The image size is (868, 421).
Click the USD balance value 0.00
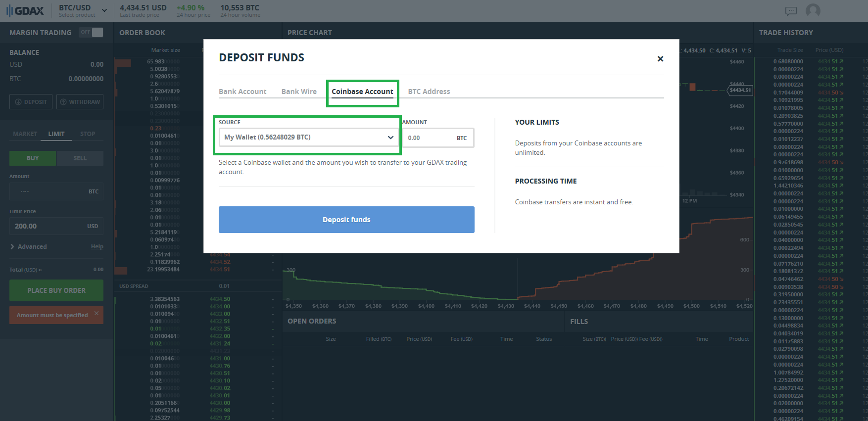[x=97, y=64]
